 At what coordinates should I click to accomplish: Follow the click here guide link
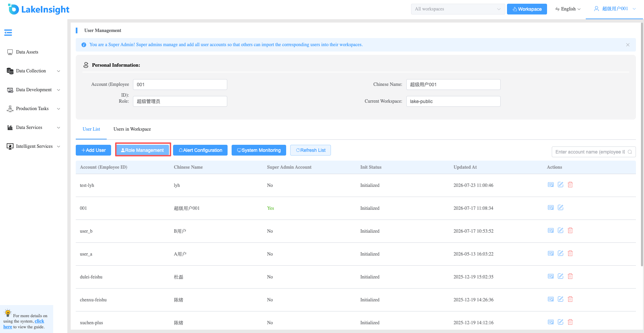tap(24, 324)
